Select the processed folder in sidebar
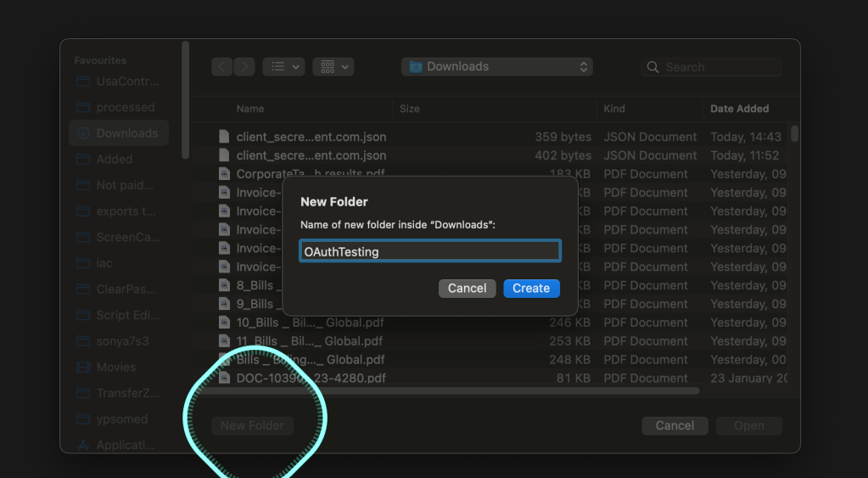 click(119, 108)
